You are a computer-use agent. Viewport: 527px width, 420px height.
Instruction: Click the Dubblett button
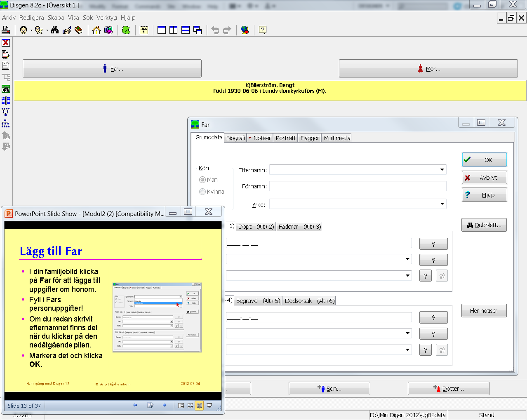point(484,225)
